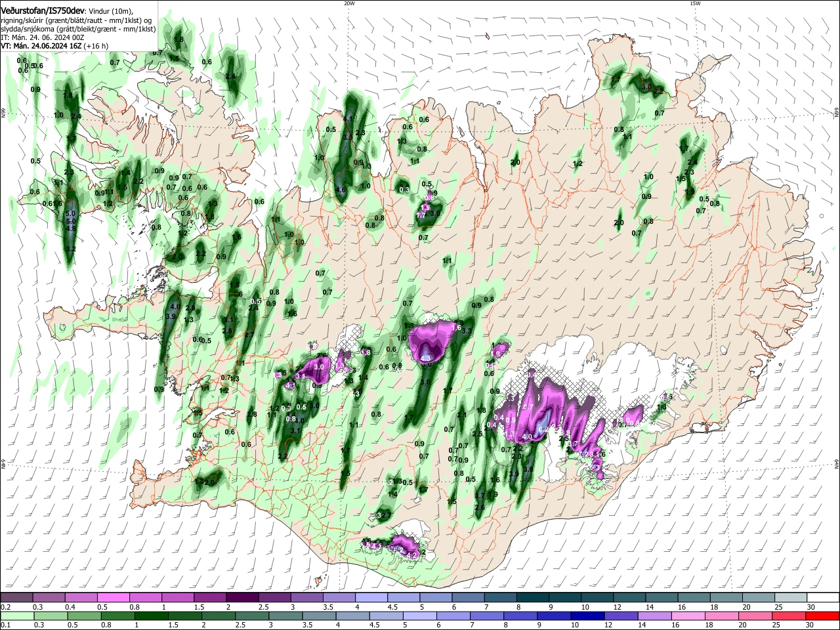Click the medium green 0.5 swatch in lower legend row

click(x=84, y=616)
